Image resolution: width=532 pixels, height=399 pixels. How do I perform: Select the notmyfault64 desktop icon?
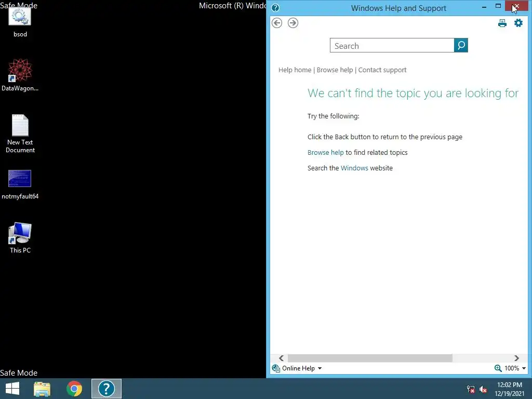pyautogui.click(x=20, y=184)
